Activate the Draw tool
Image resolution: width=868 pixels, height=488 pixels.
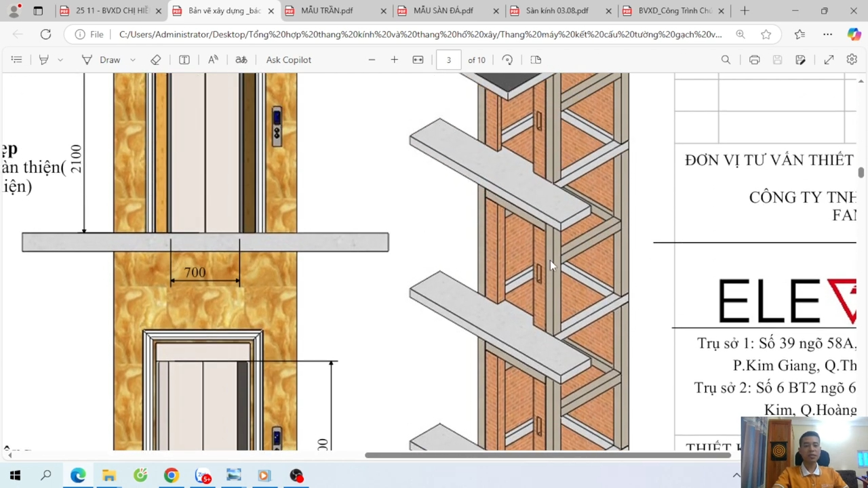pyautogui.click(x=101, y=60)
